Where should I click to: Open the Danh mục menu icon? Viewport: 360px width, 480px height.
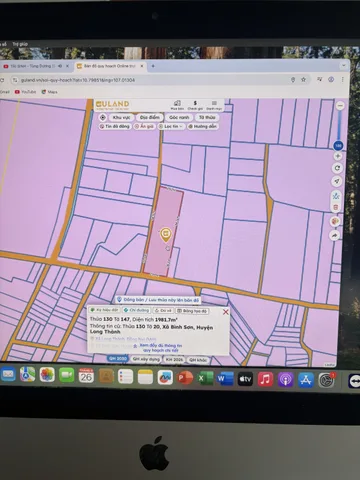(x=214, y=105)
